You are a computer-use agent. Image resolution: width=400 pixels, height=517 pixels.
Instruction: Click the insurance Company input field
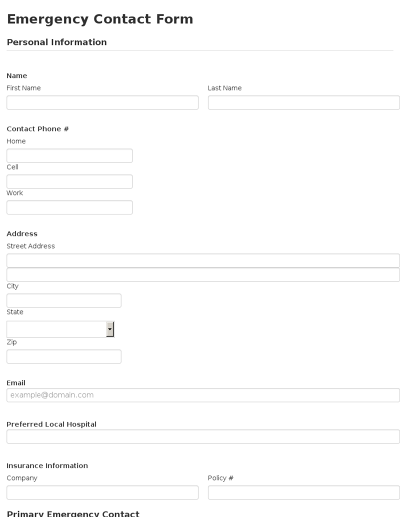tap(102, 493)
